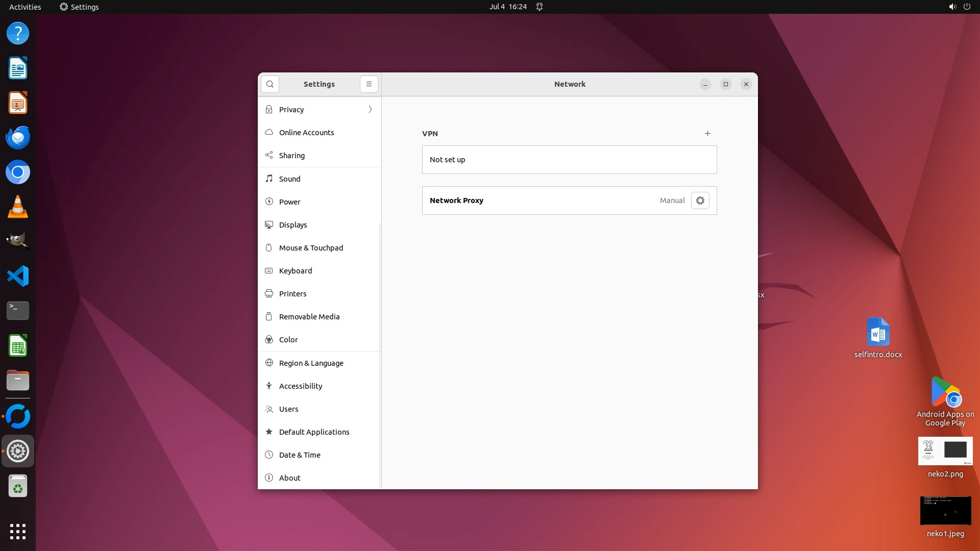Image resolution: width=980 pixels, height=551 pixels.
Task: Select Displays in the sidebar
Action: [x=293, y=225]
